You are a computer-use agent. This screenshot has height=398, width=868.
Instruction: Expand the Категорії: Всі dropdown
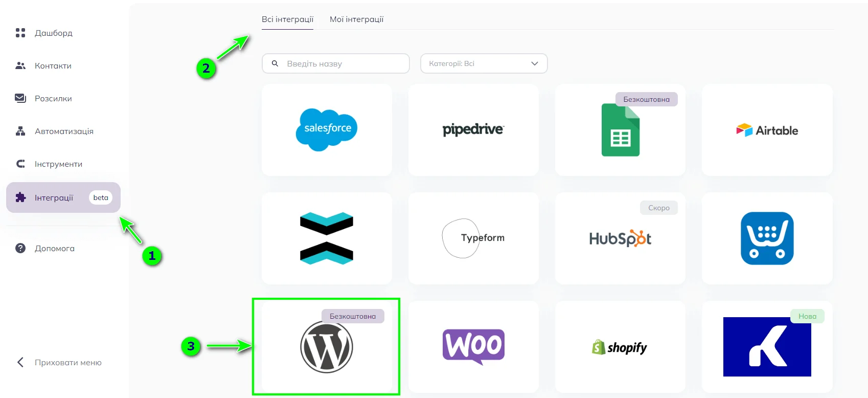pyautogui.click(x=484, y=63)
